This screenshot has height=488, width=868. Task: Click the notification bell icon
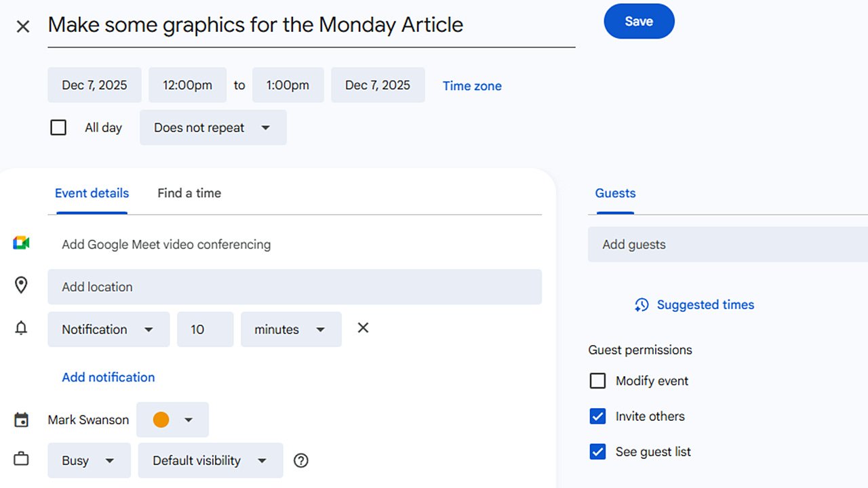pos(21,329)
